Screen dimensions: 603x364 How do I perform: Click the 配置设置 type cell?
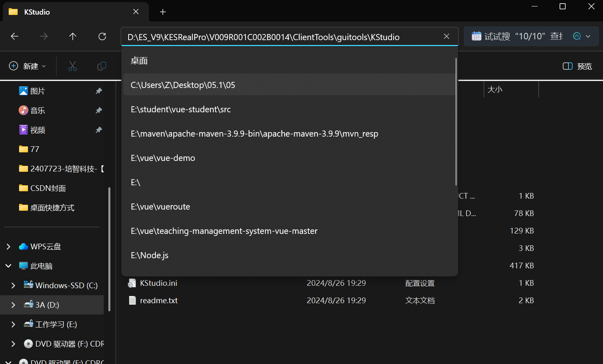420,283
